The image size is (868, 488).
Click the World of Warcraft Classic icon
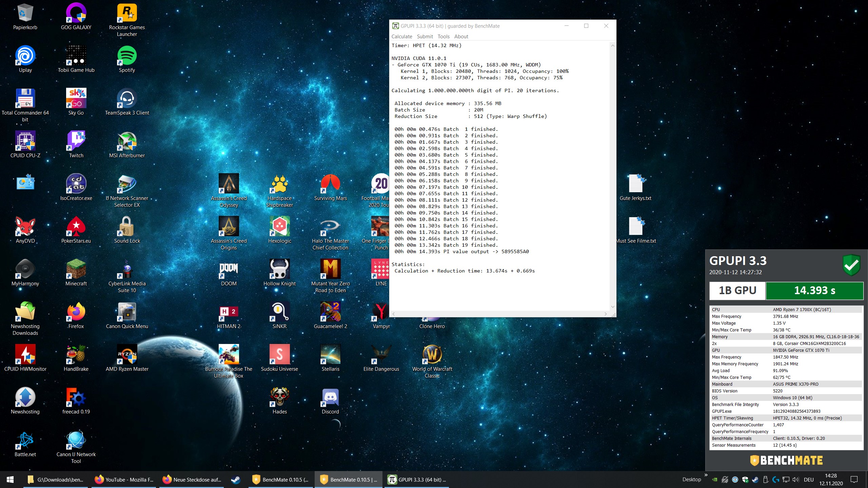(432, 361)
